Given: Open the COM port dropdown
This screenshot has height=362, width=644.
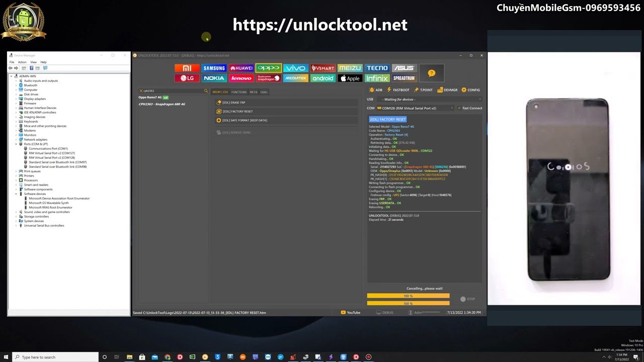Looking at the screenshot, I should [416, 108].
